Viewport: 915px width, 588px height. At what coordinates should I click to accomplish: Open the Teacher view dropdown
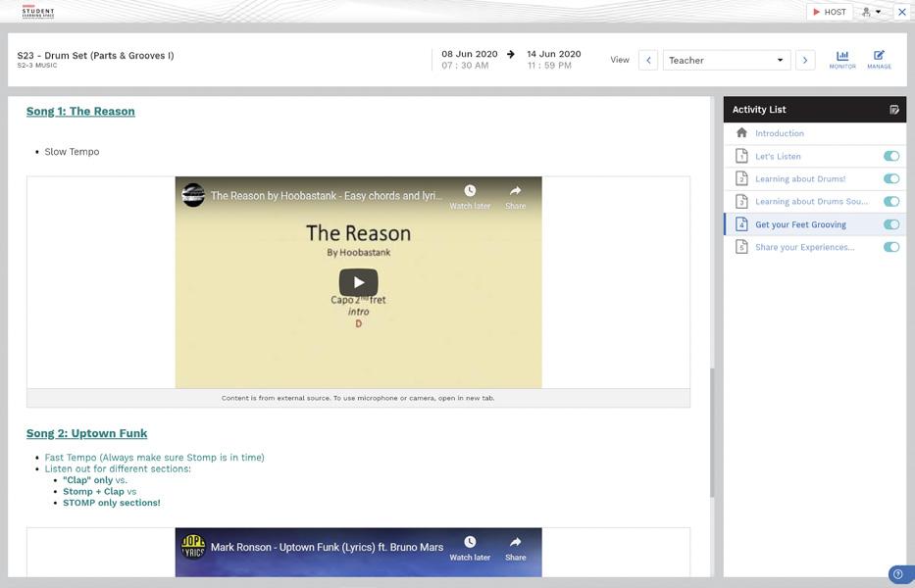pyautogui.click(x=727, y=60)
